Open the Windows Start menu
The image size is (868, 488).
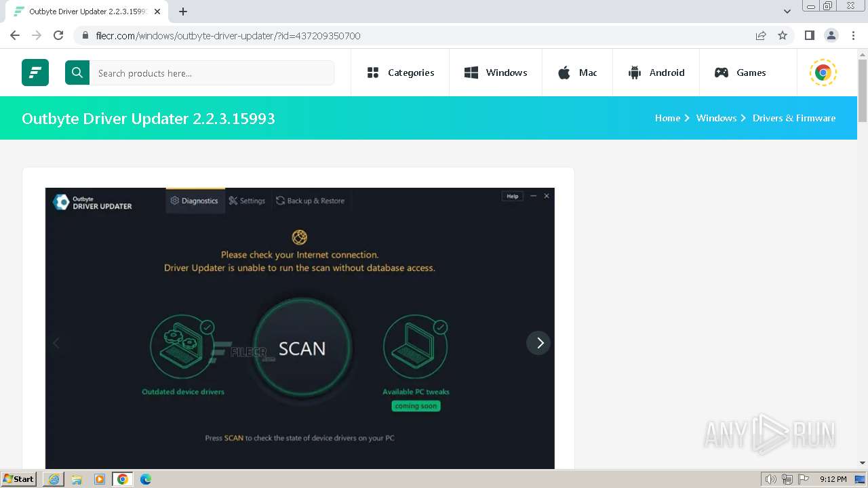click(19, 479)
